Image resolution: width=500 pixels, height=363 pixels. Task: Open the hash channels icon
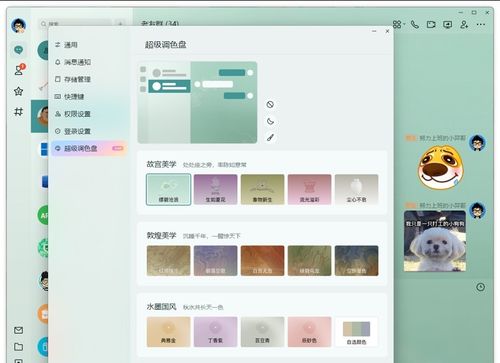pyautogui.click(x=19, y=112)
